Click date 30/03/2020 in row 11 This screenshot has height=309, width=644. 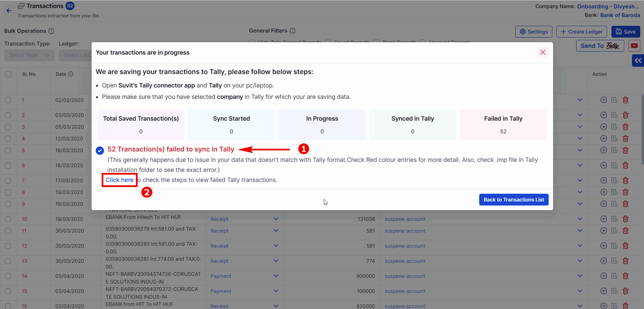point(69,231)
